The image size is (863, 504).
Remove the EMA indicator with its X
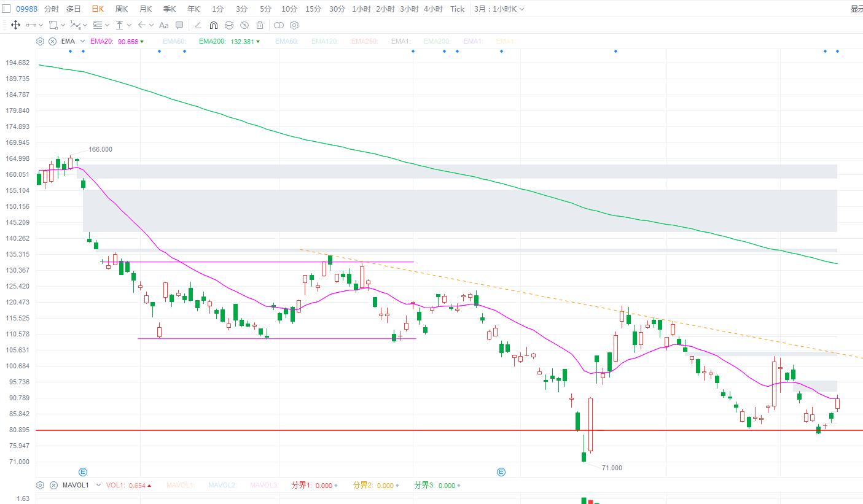point(52,41)
